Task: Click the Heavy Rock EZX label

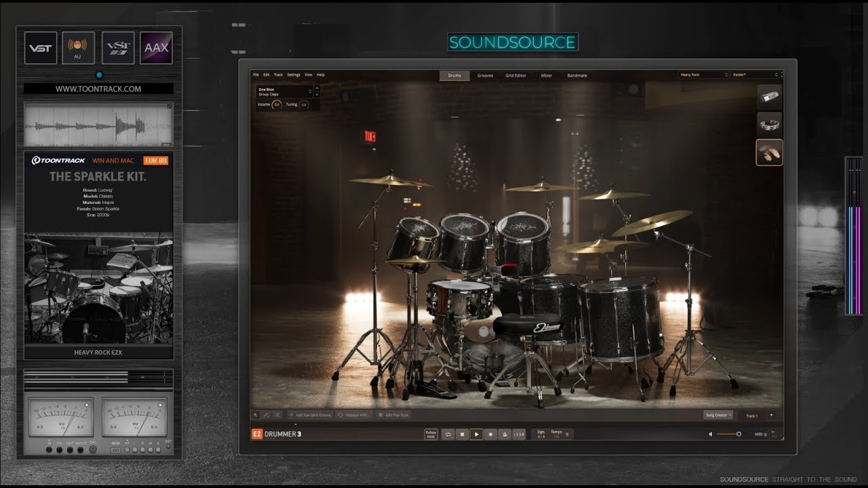Action: click(x=98, y=352)
